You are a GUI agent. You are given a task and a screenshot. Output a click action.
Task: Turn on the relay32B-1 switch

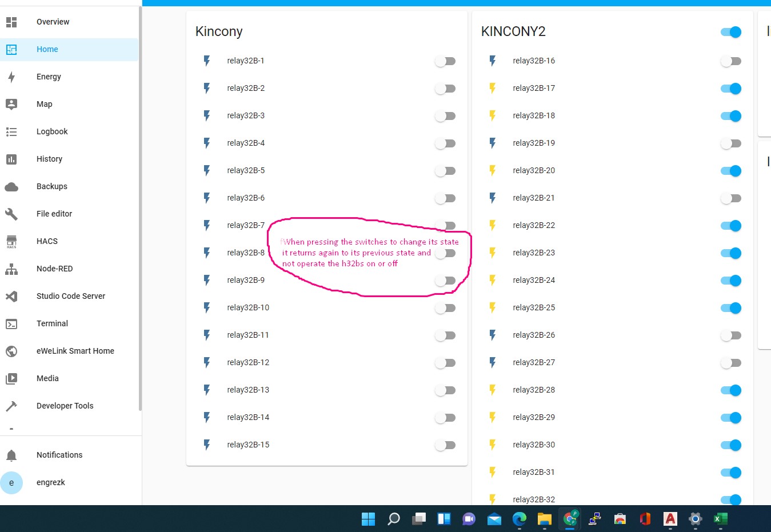tap(445, 61)
